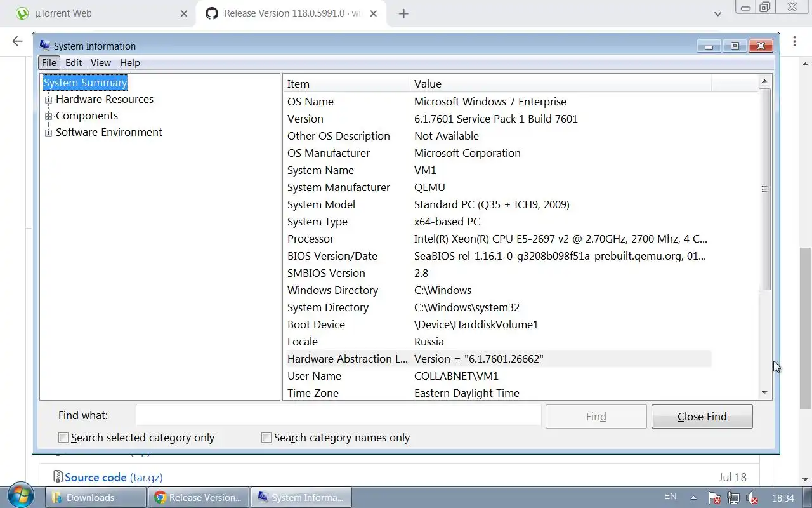Click the browser page scrollbar thumb
The height and width of the screenshot is (508, 812).
click(x=806, y=328)
